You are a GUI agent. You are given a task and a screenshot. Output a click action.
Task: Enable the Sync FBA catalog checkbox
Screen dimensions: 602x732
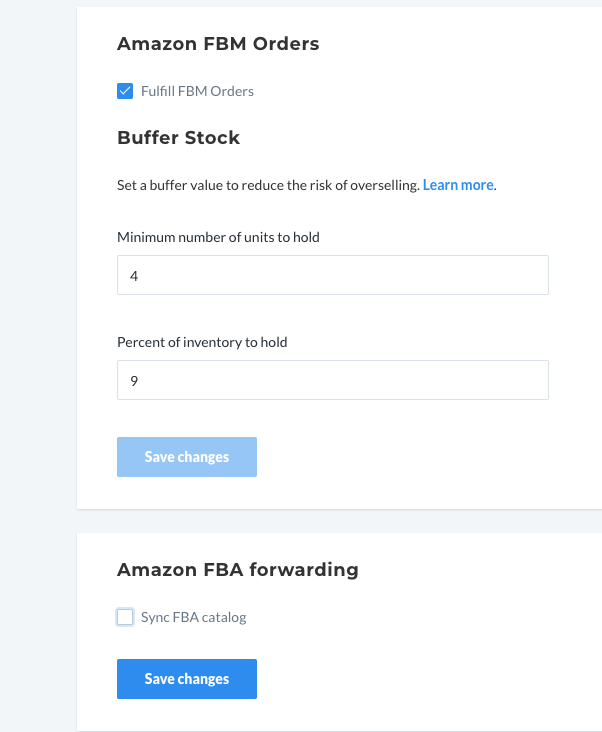125,617
